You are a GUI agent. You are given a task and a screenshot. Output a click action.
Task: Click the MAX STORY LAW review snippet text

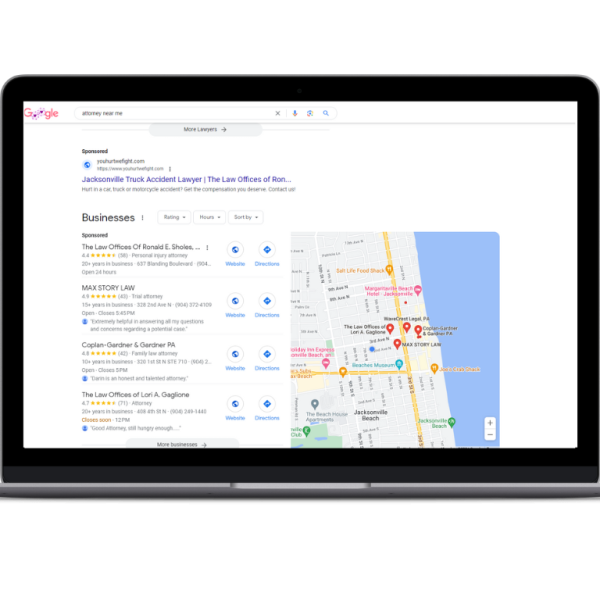[x=147, y=325]
